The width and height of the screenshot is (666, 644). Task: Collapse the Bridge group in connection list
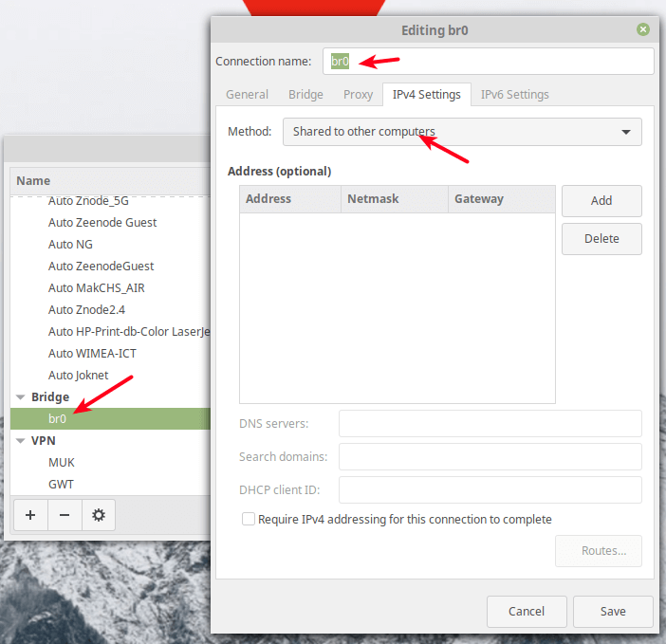click(20, 397)
